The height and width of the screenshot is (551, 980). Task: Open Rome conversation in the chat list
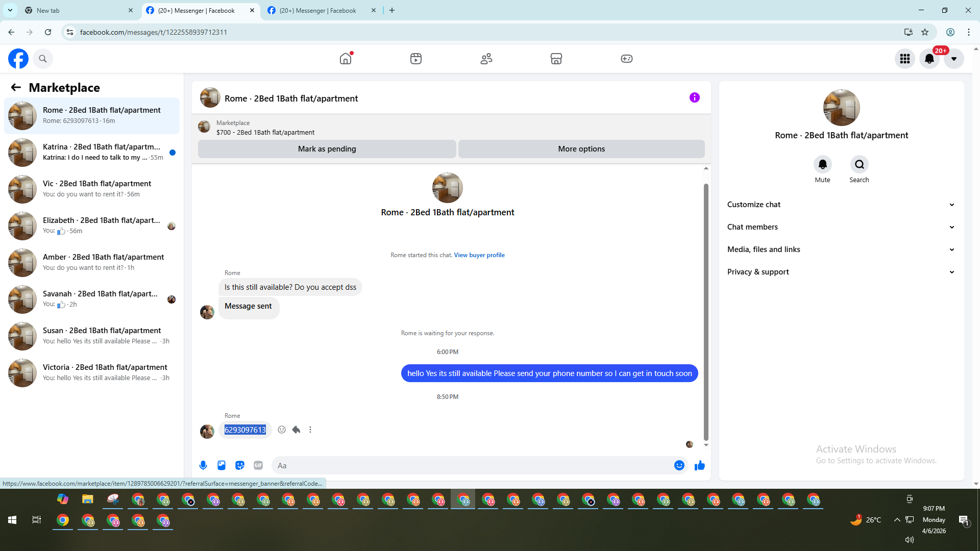pos(92,116)
